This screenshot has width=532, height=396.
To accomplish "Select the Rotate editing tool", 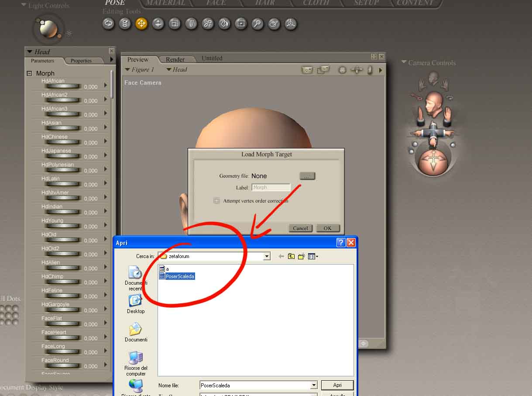I will pyautogui.click(x=108, y=24).
